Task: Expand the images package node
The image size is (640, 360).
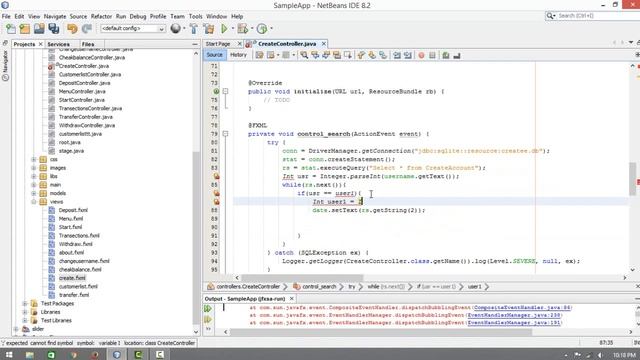Action: (x=34, y=168)
